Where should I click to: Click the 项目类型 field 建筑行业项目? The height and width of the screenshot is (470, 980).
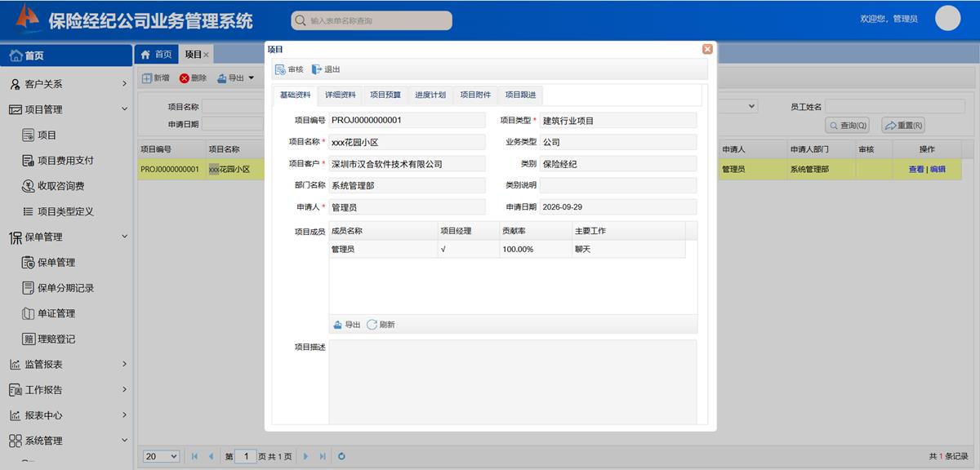(x=618, y=120)
